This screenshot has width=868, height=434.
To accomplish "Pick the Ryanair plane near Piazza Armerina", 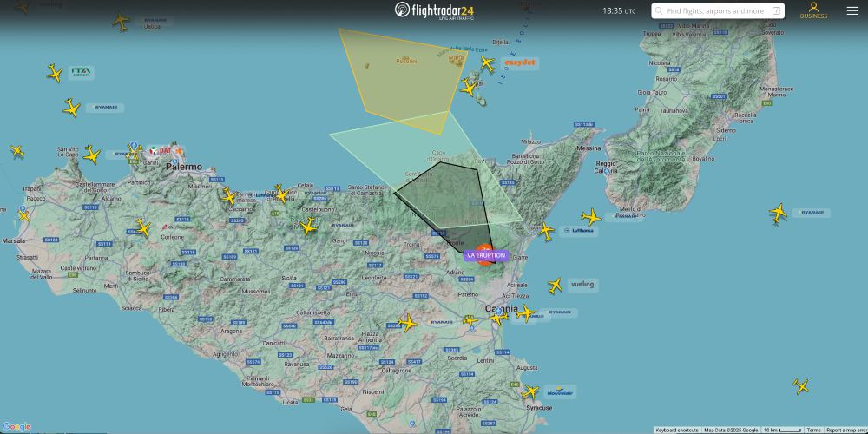I will coord(407,323).
